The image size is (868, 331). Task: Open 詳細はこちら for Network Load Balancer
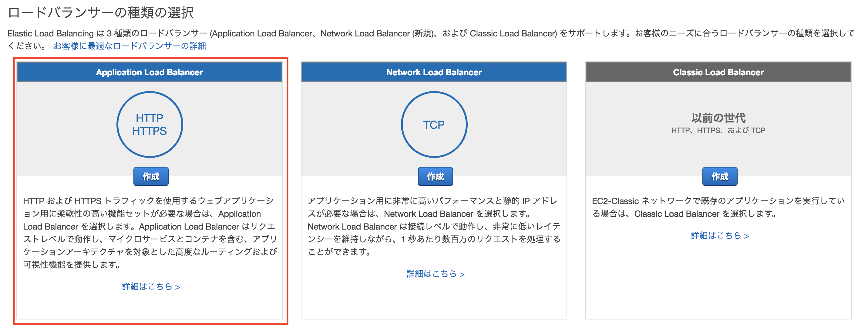(x=435, y=275)
